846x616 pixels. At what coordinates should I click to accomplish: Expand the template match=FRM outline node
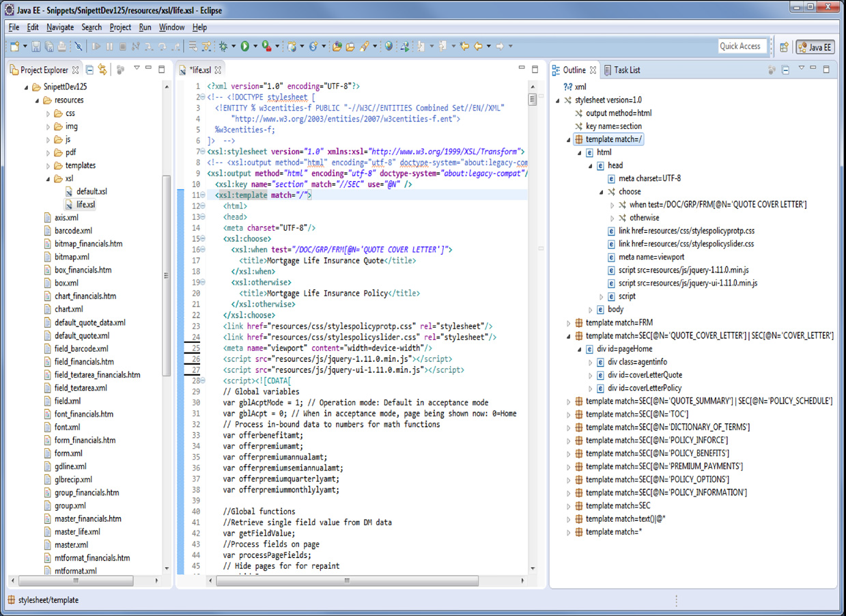[569, 322]
